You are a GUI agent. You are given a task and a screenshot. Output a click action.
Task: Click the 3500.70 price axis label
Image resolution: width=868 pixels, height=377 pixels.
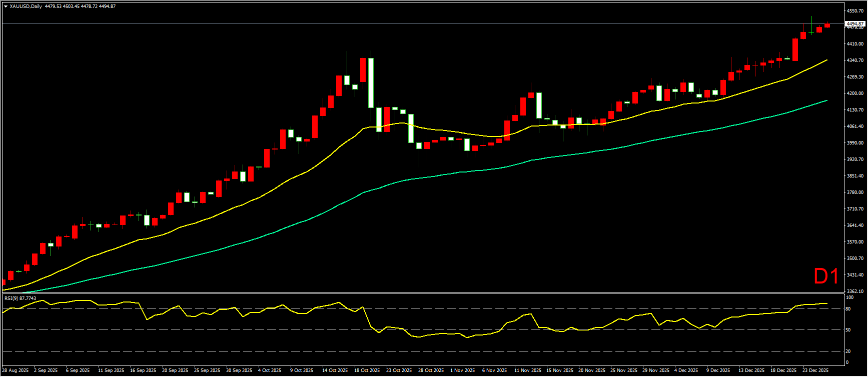(x=855, y=258)
